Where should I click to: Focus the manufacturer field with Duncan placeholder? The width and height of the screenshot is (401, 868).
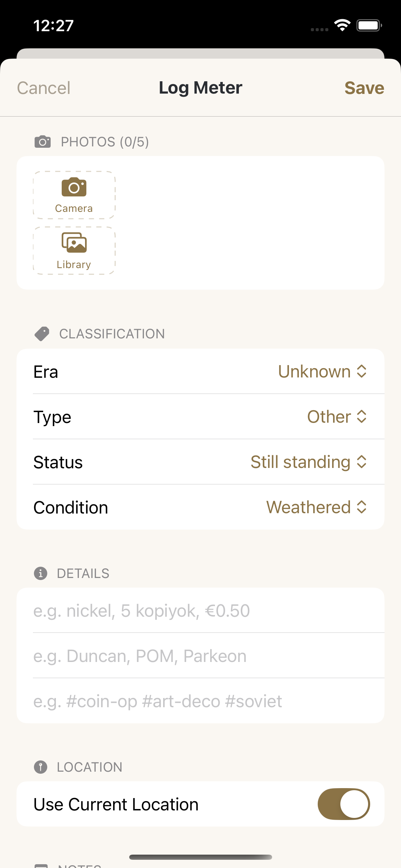[x=200, y=656]
